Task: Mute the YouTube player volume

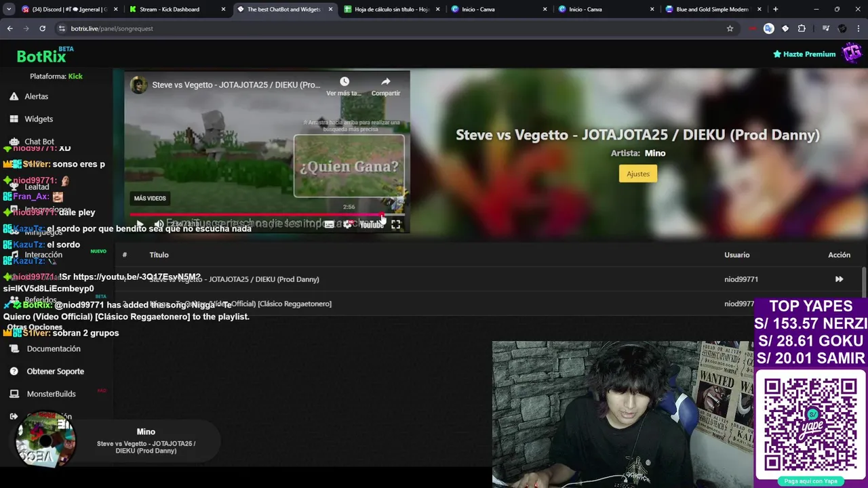Action: (159, 224)
